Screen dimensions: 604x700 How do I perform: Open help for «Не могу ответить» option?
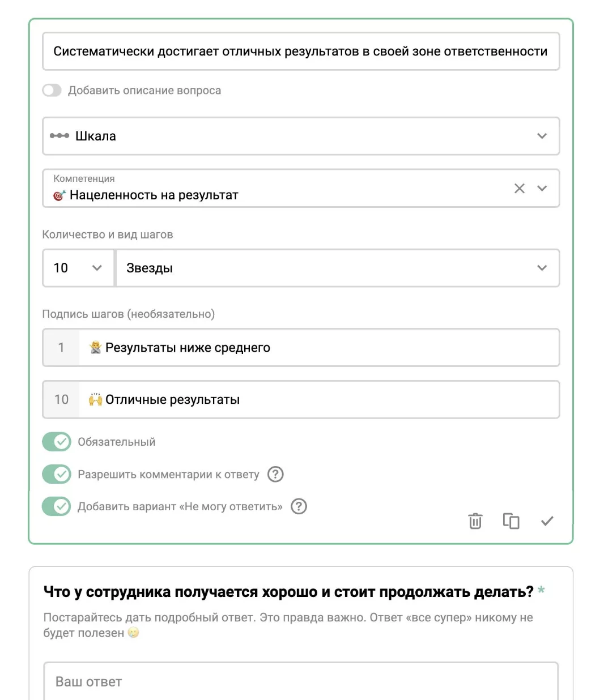pyautogui.click(x=299, y=506)
